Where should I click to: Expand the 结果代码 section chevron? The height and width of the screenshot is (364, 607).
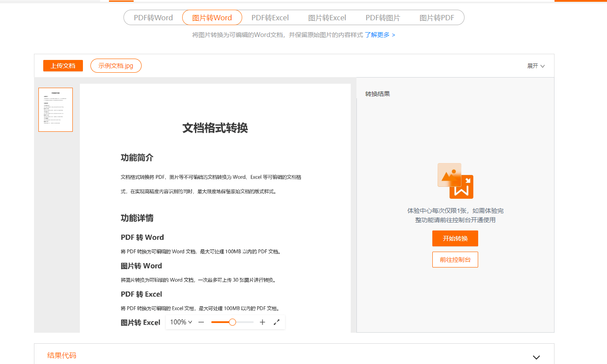(536, 357)
